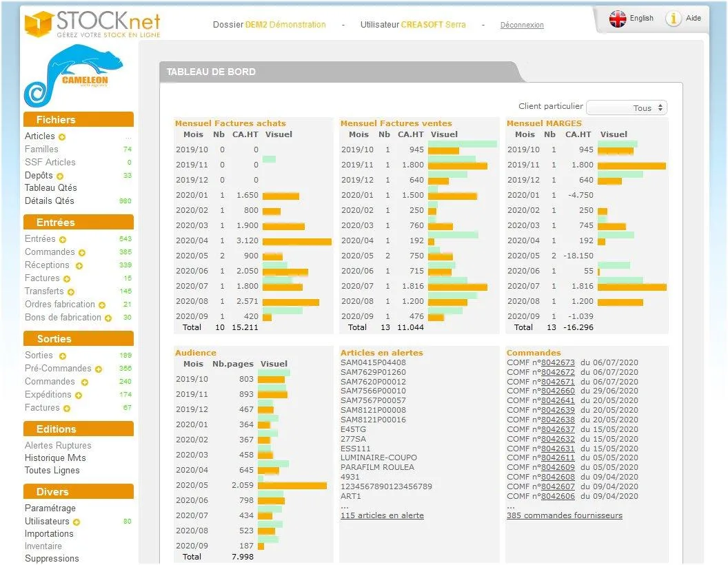
Task: Open Importations page
Action: [49, 533]
